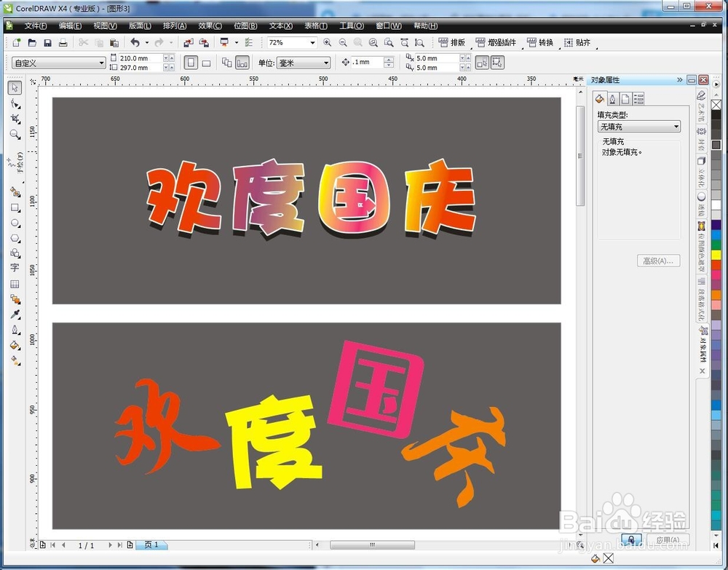Screen dimensions: 728x570
Task: Select the Fill bucket tool
Action: pyautogui.click(x=15, y=345)
